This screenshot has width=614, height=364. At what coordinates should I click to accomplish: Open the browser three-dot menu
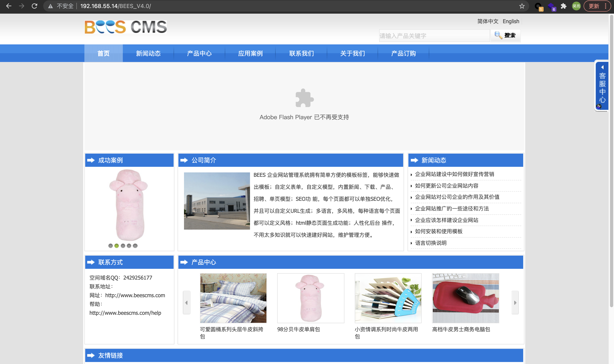pos(606,6)
